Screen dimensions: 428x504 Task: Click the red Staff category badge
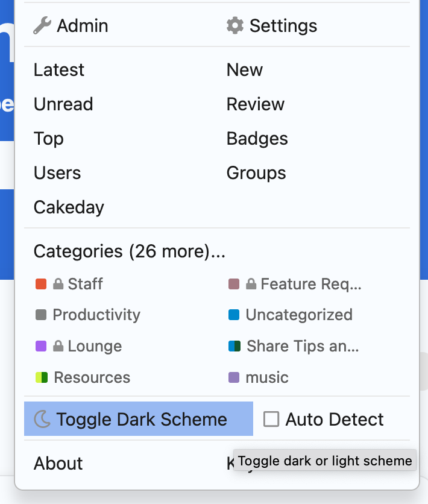point(41,284)
